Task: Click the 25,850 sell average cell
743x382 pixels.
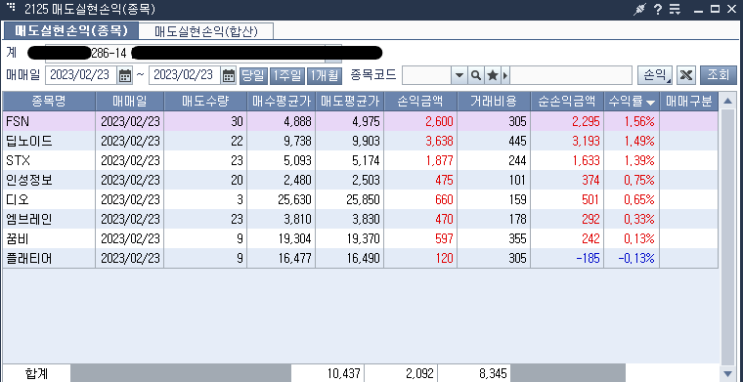Action: pos(350,199)
